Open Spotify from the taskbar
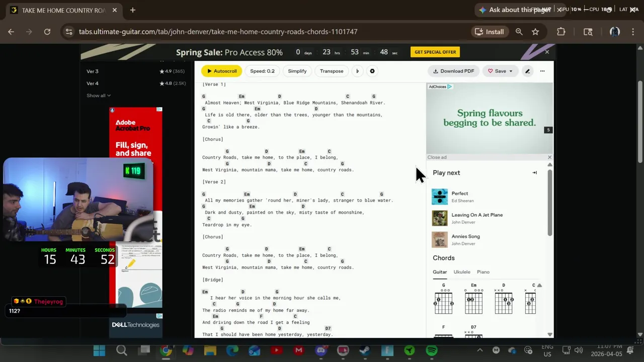The height and width of the screenshot is (362, 644). point(432,350)
